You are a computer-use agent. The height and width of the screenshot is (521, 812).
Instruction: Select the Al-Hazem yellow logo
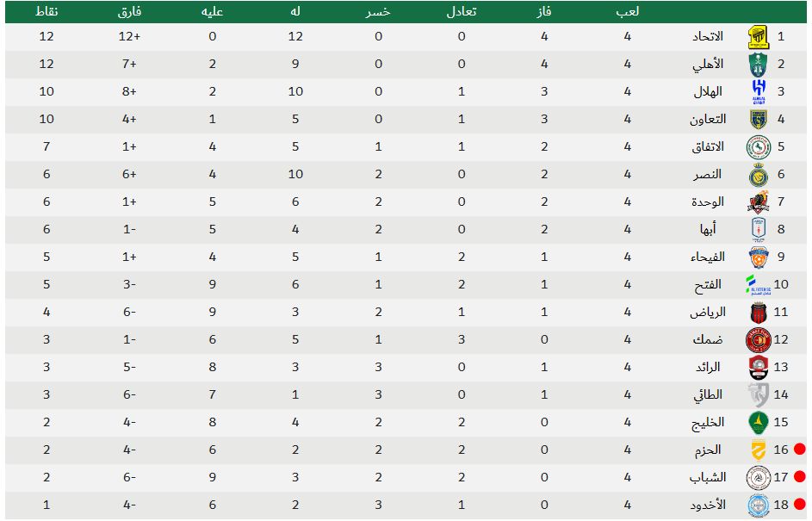(759, 450)
